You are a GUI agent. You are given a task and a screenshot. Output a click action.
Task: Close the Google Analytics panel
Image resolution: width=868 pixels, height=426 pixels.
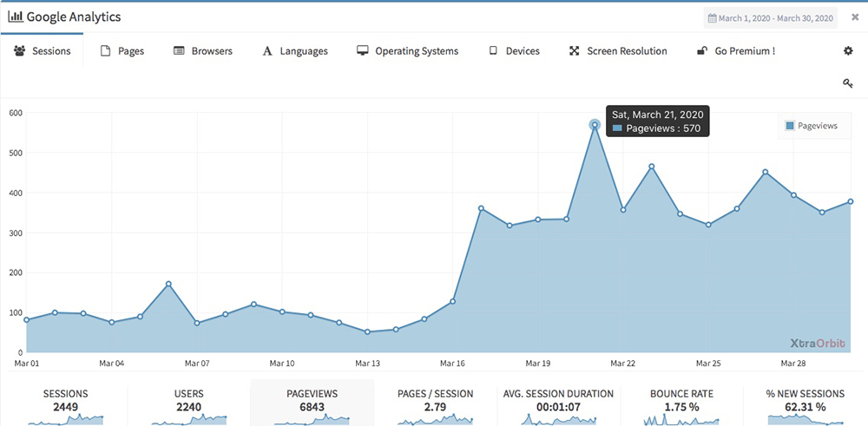point(855,17)
